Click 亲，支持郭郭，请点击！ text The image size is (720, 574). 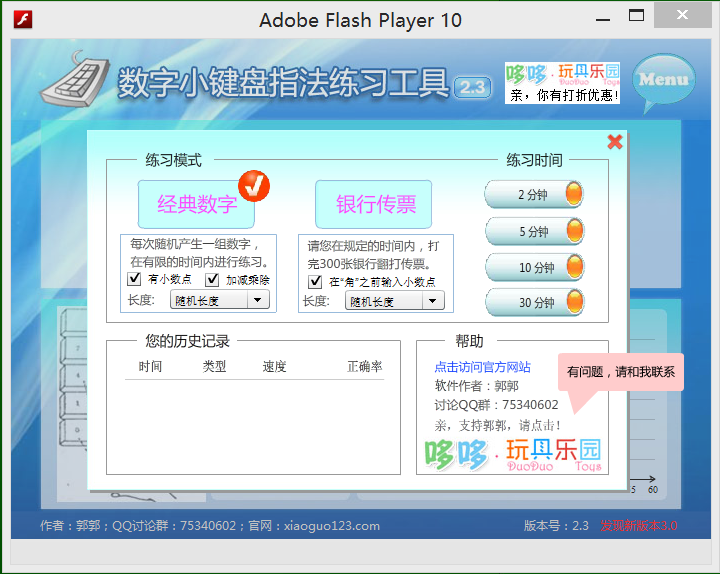[x=497, y=425]
